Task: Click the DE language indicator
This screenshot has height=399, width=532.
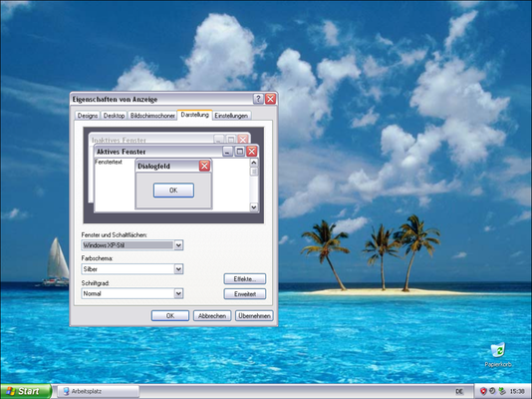Action: [x=459, y=392]
